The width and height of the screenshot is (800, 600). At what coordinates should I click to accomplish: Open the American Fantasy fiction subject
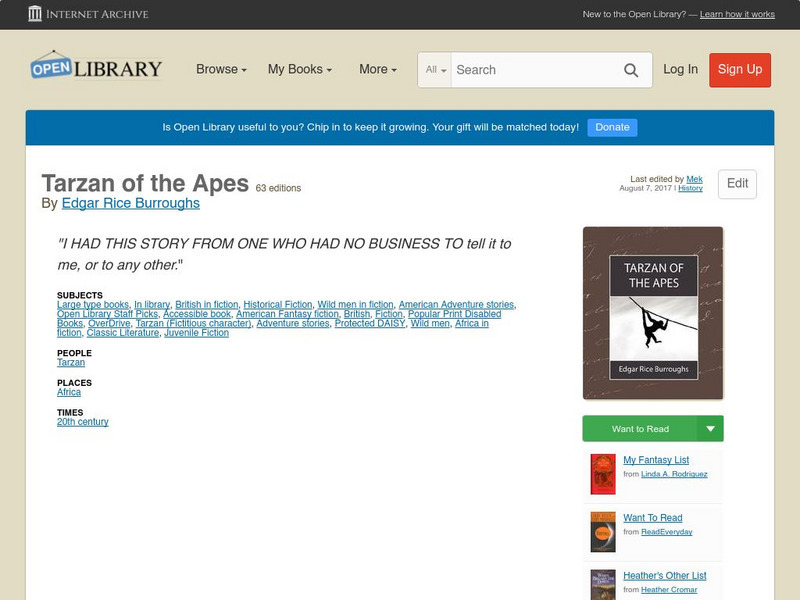[287, 314]
